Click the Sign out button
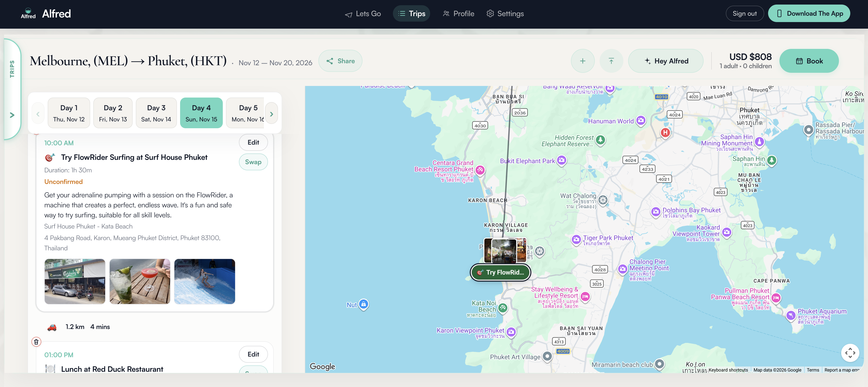Image resolution: width=868 pixels, height=387 pixels. [x=745, y=14]
